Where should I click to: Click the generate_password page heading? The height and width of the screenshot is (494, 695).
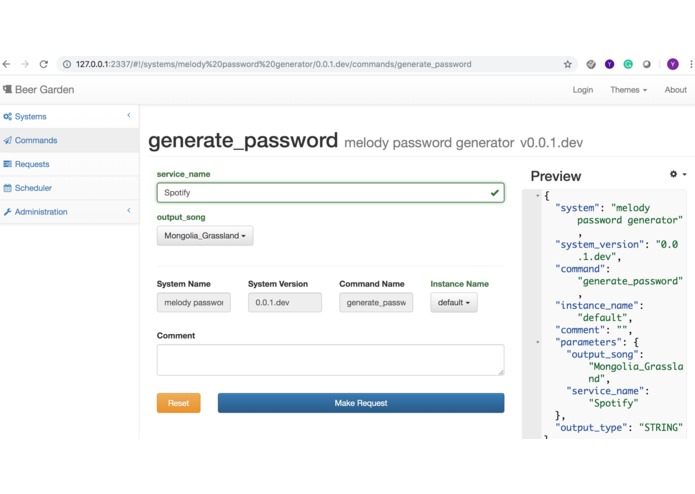pos(243,140)
